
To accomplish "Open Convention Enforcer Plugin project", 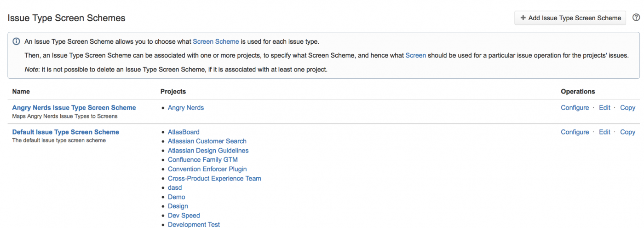I will coord(207,169).
